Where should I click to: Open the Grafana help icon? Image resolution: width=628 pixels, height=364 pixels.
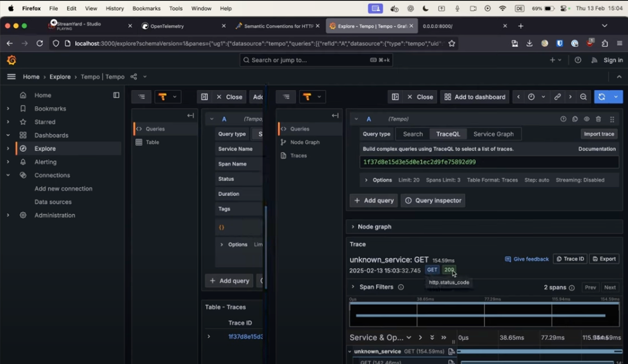click(x=578, y=60)
